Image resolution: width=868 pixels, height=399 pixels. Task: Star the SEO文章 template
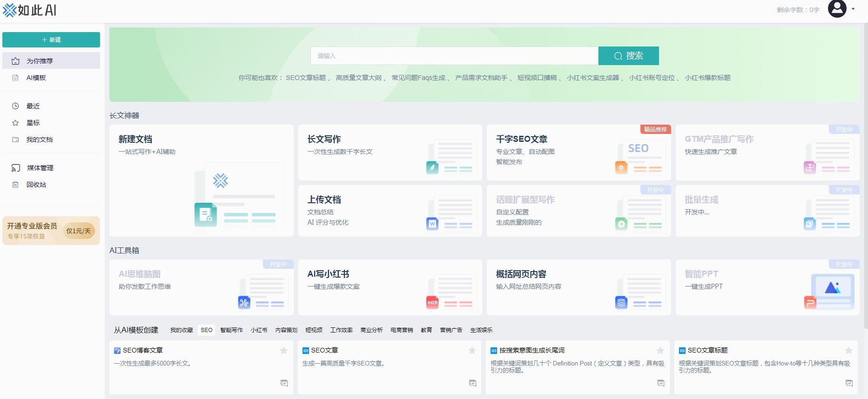pyautogui.click(x=472, y=351)
